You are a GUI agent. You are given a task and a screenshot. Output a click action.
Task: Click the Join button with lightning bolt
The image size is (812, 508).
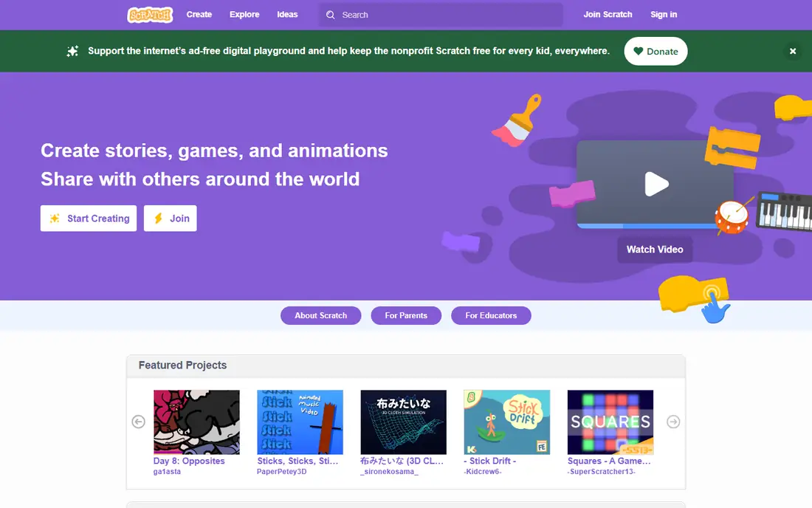171,219
